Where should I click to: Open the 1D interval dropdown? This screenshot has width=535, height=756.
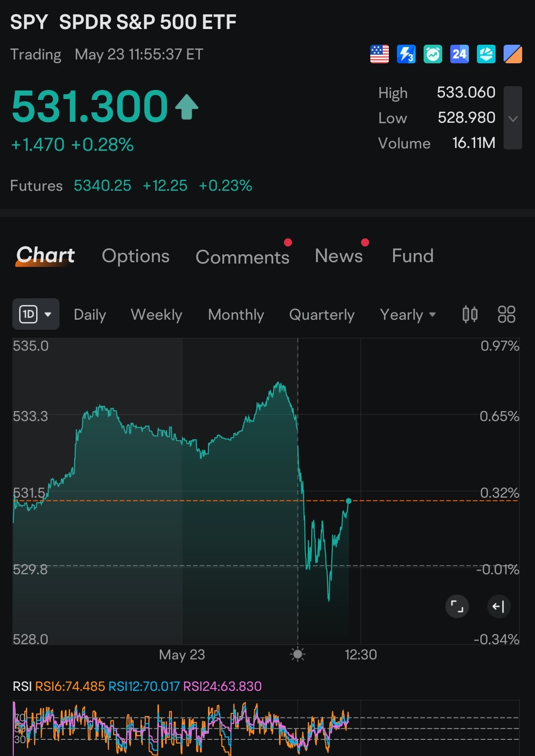[36, 314]
